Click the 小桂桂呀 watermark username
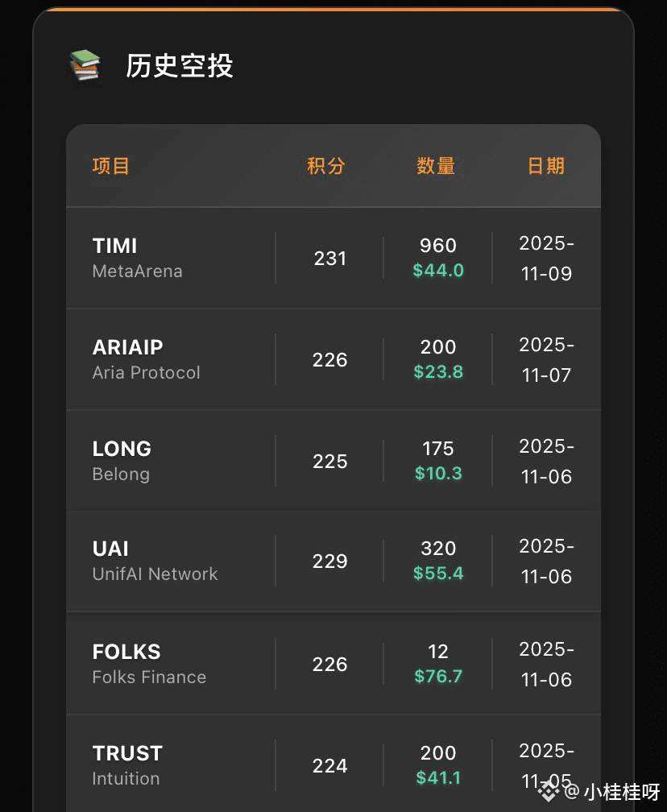Viewport: 667px width, 812px height. coord(622,791)
